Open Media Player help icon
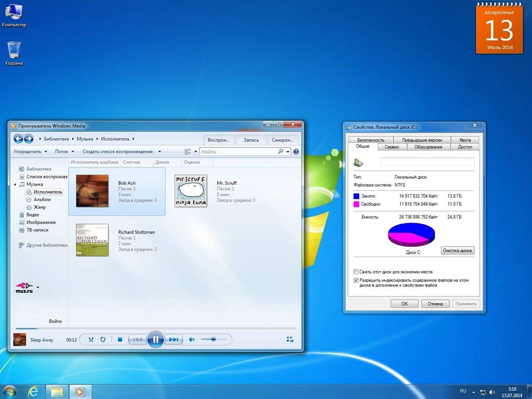Screen dimensions: 532x399 coord(296,151)
